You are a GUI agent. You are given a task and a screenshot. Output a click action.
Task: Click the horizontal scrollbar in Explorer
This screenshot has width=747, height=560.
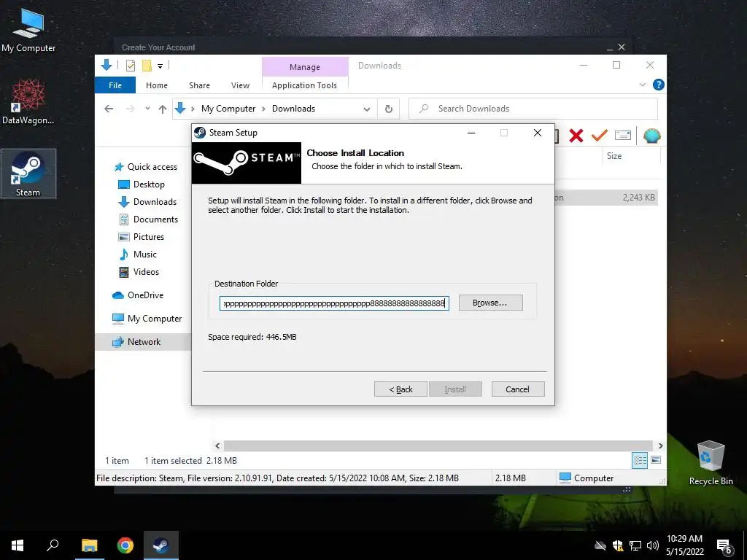click(x=438, y=446)
